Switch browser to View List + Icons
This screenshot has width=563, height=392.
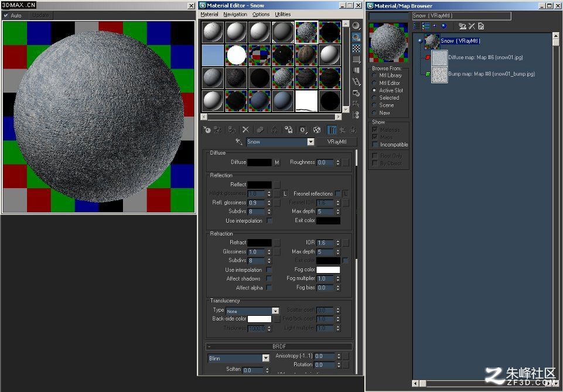point(426,26)
